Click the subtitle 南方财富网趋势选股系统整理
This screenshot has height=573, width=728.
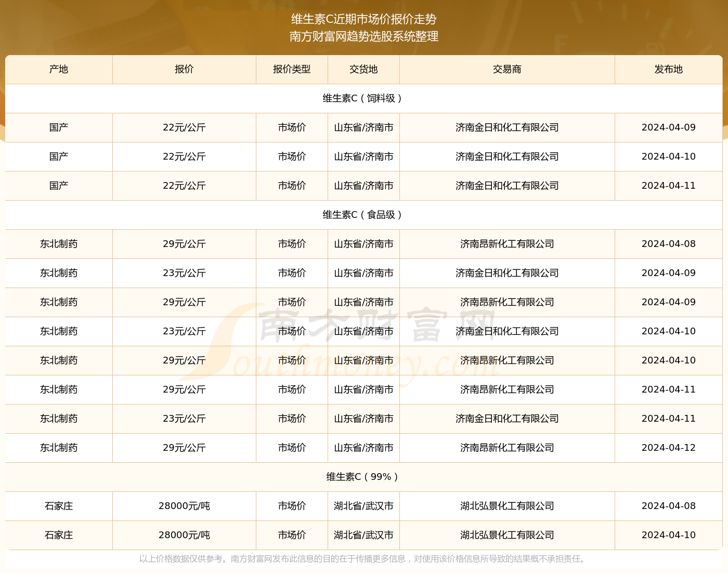(x=363, y=36)
